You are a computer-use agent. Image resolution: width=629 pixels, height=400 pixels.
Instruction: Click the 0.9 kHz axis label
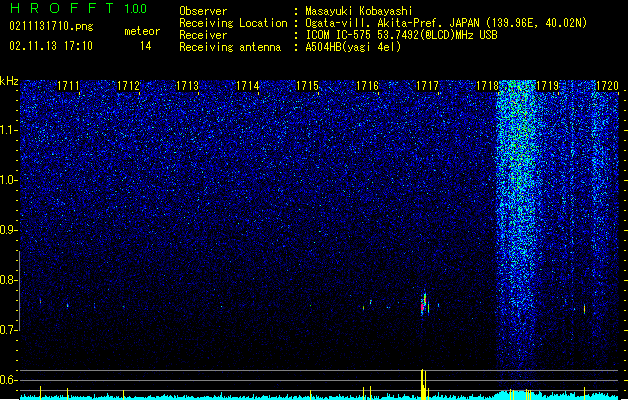click(9, 230)
